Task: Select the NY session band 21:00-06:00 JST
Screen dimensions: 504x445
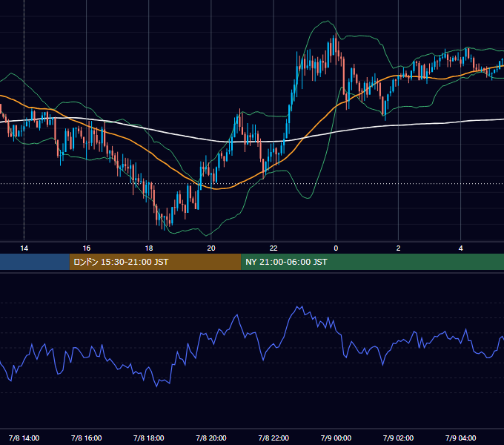Action: click(x=373, y=262)
